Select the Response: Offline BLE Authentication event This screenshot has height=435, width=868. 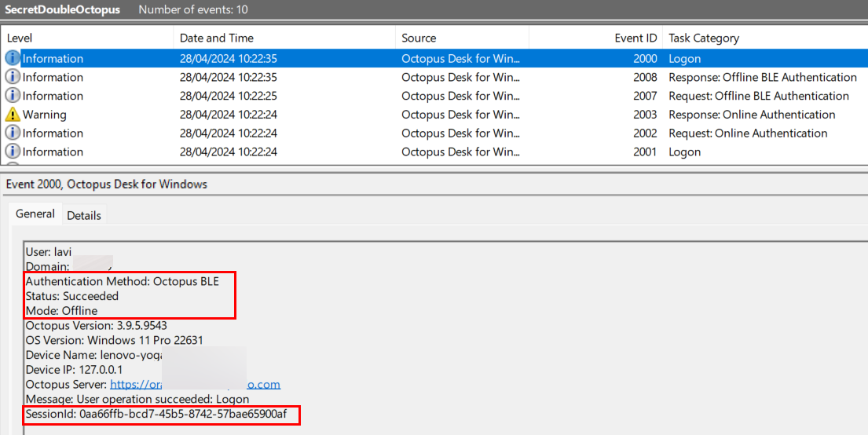(434, 77)
